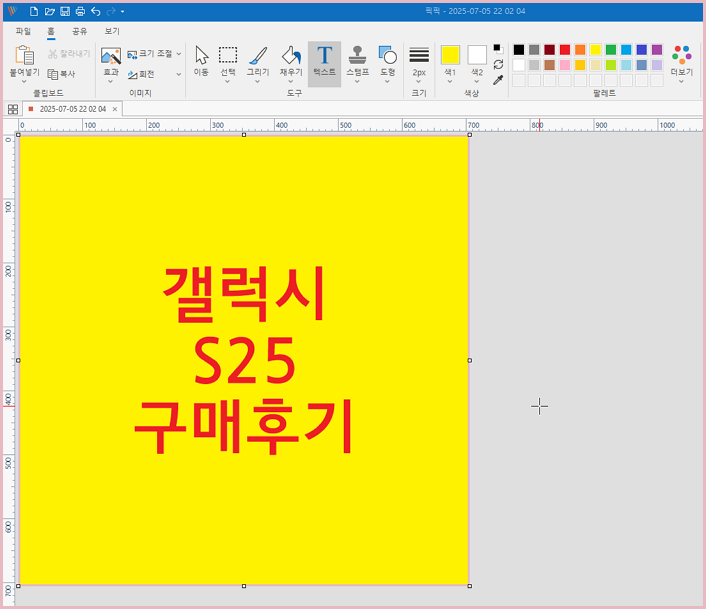Switch to the 공유 ribbon tab
706x609 pixels.
tap(80, 31)
